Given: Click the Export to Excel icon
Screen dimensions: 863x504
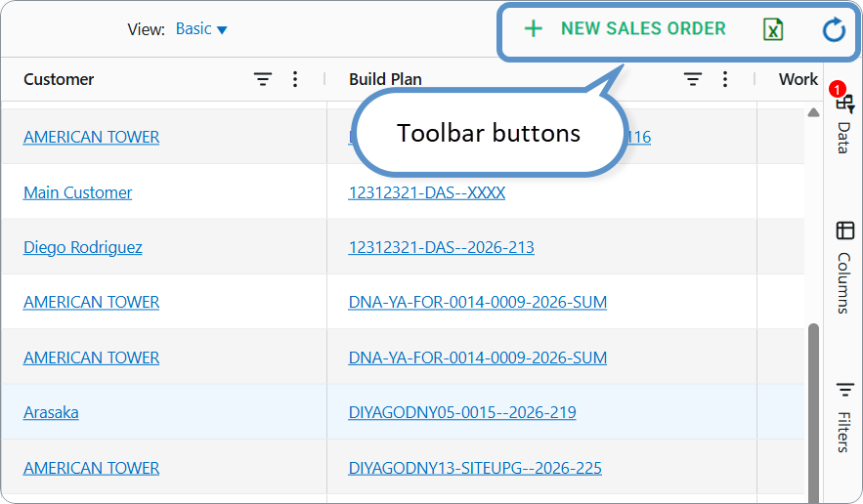Looking at the screenshot, I should pyautogui.click(x=773, y=29).
